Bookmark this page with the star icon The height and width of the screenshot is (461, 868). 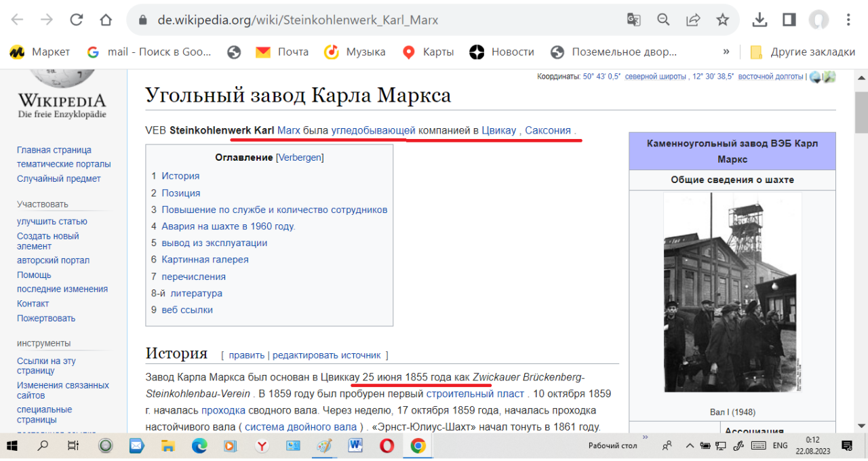point(723,20)
